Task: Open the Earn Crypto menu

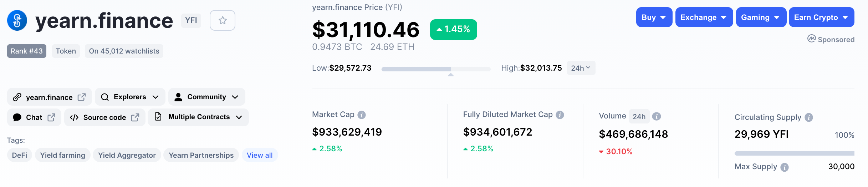Action: click(x=821, y=17)
